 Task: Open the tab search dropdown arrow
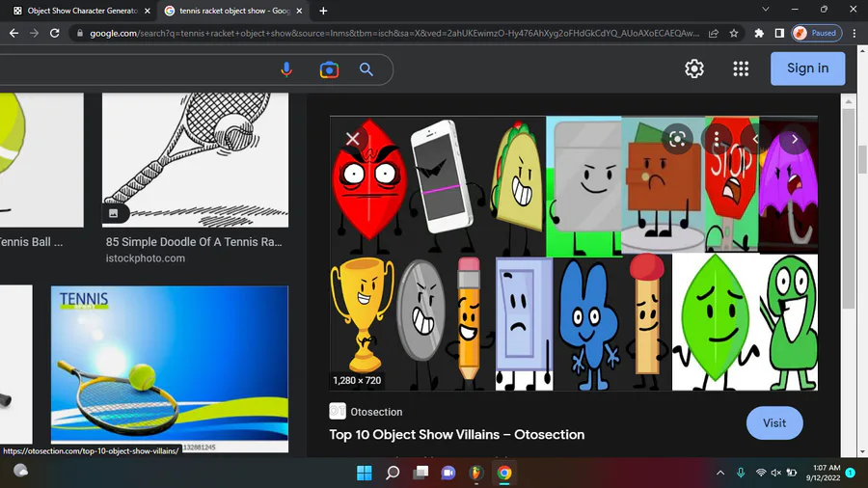pyautogui.click(x=766, y=10)
